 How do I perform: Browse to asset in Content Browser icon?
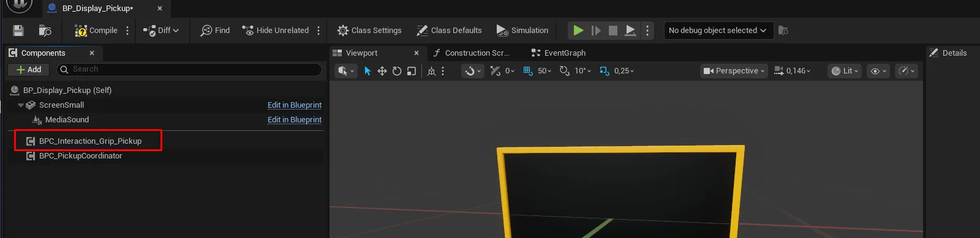coord(45,31)
